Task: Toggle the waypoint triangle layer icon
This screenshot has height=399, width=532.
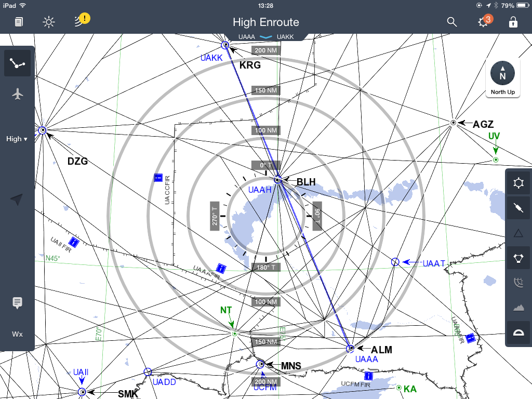Action: (518, 233)
